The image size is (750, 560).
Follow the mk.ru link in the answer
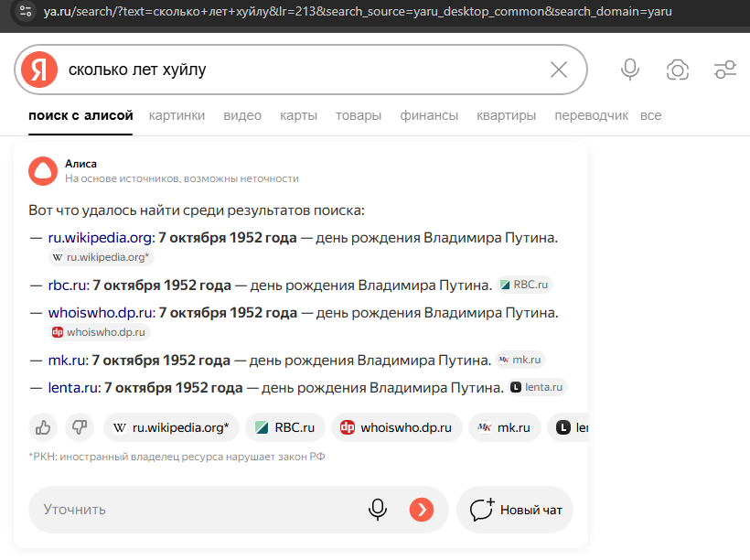click(69, 361)
